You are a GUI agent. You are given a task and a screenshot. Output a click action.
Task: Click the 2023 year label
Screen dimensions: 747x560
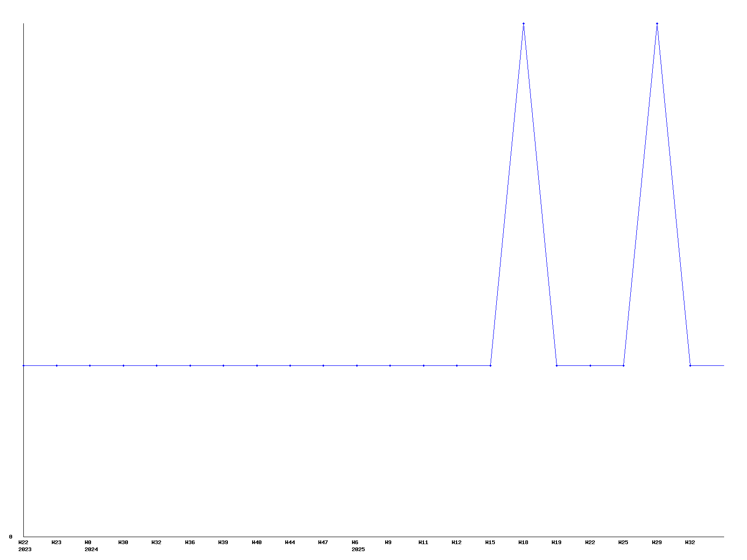(x=25, y=549)
